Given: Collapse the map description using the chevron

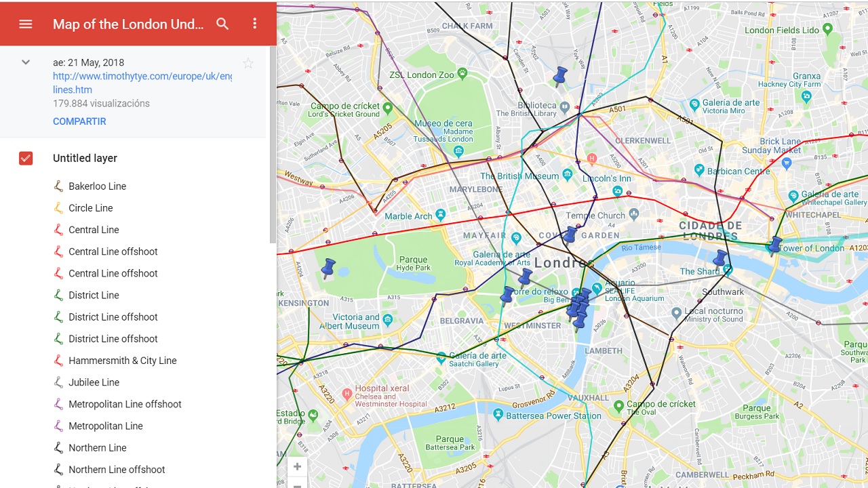Looking at the screenshot, I should [25, 62].
